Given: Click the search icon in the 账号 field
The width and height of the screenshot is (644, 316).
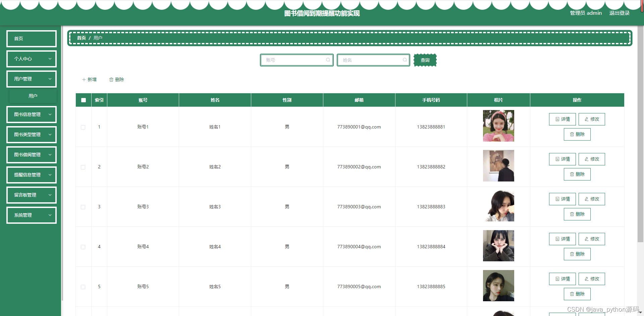Looking at the screenshot, I should (328, 60).
